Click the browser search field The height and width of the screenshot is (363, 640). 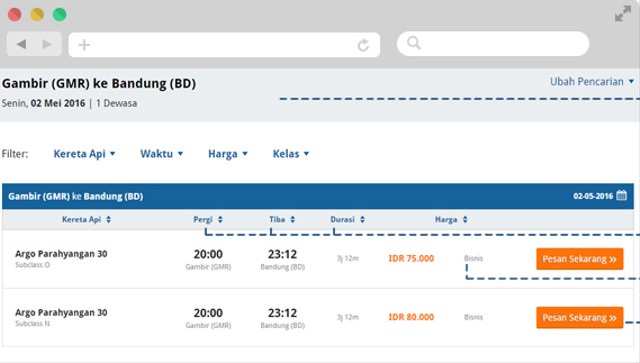coord(493,43)
